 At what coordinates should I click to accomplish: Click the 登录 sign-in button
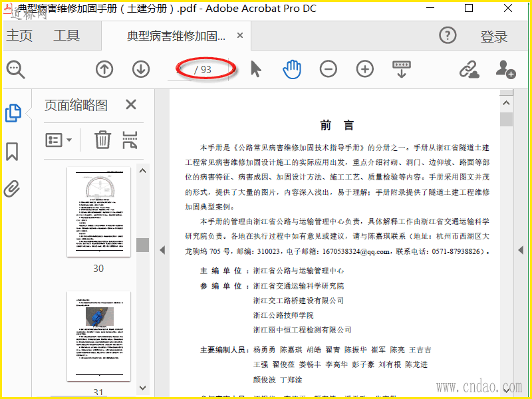click(493, 37)
